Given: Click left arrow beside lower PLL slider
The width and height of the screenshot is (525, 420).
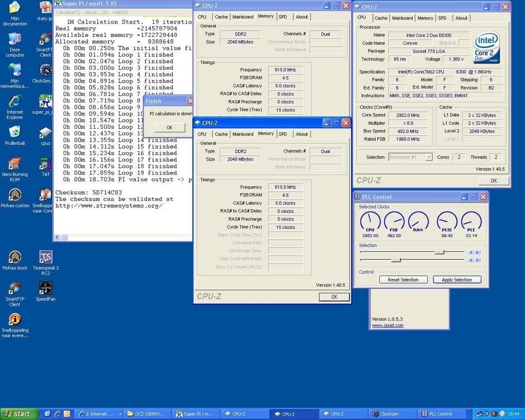Looking at the screenshot, I should click(471, 260).
